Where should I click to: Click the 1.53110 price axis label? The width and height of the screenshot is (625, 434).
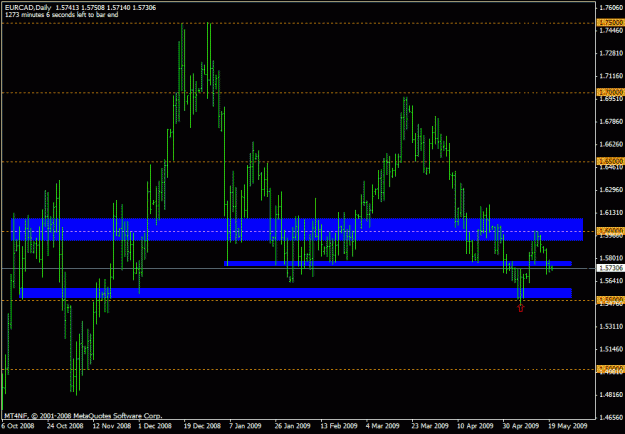pyautogui.click(x=611, y=327)
